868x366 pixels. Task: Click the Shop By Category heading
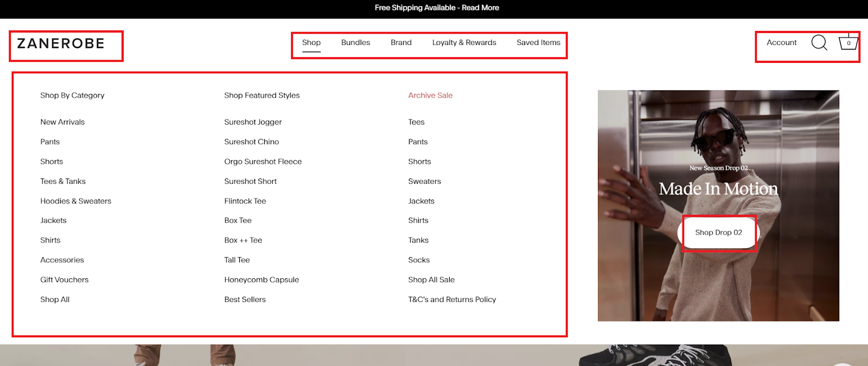(x=72, y=95)
